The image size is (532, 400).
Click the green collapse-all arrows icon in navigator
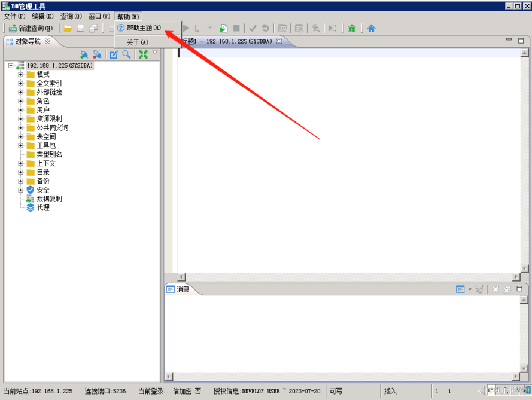click(x=143, y=54)
